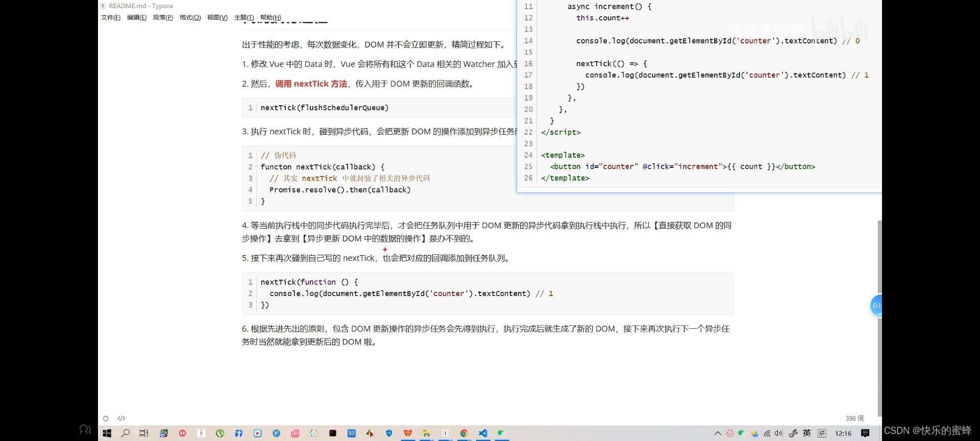The image size is (980, 441).
Task: Open taskbar search magnifier
Action: [x=125, y=433]
